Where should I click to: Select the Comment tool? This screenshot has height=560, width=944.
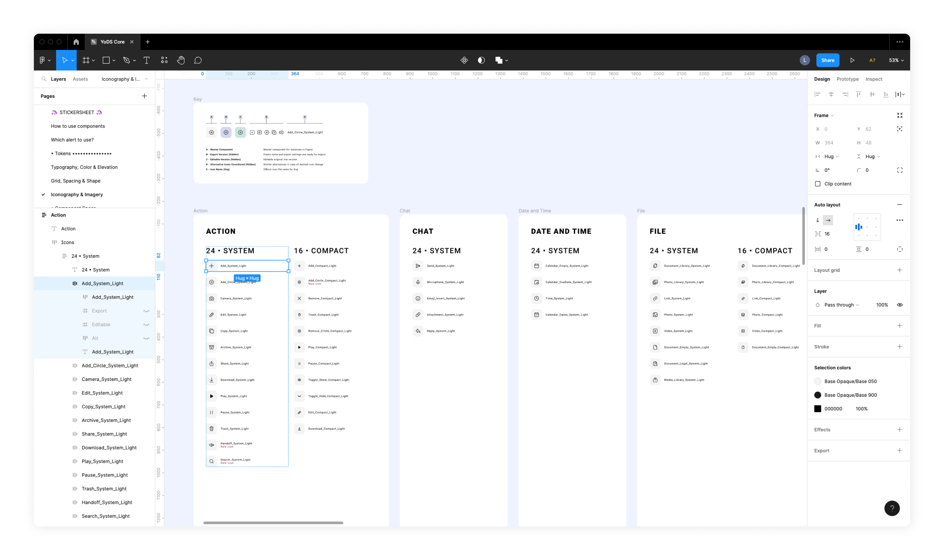point(198,60)
